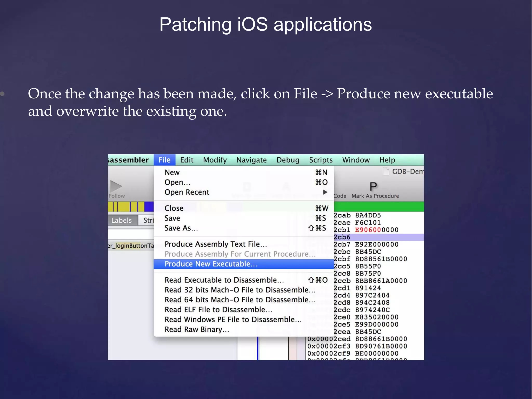
Task: Choose New from the File menu
Action: point(244,172)
